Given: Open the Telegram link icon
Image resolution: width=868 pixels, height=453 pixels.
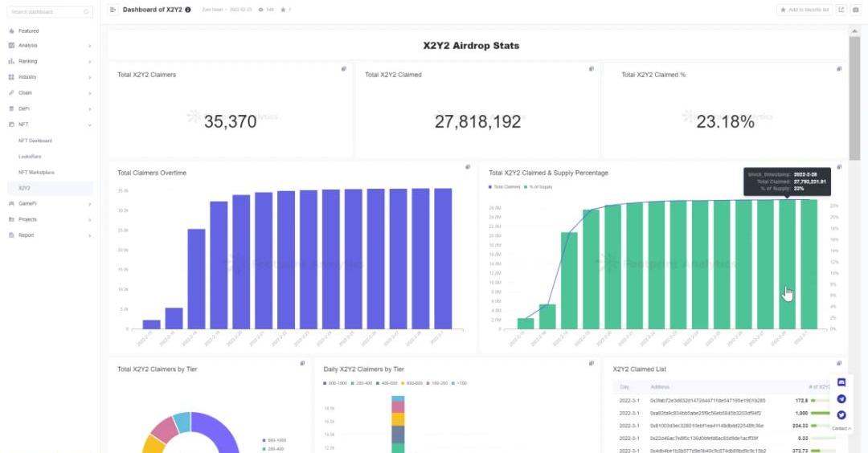Looking at the screenshot, I should 841,399.
